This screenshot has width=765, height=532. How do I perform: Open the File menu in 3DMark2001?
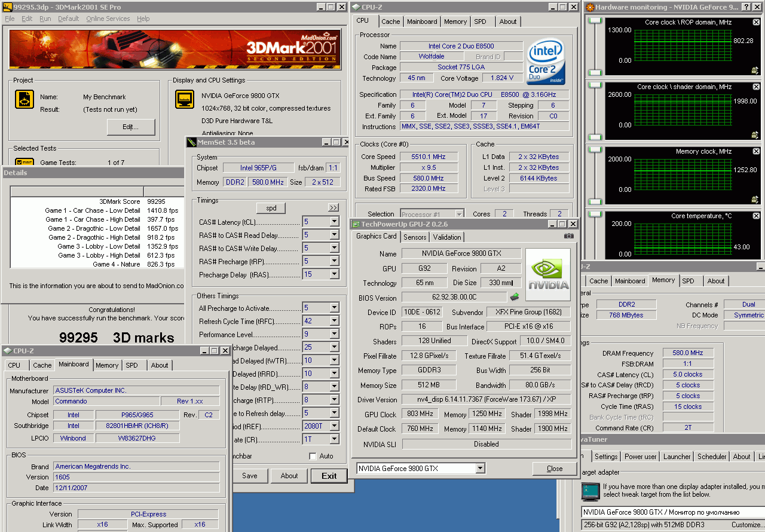point(10,19)
